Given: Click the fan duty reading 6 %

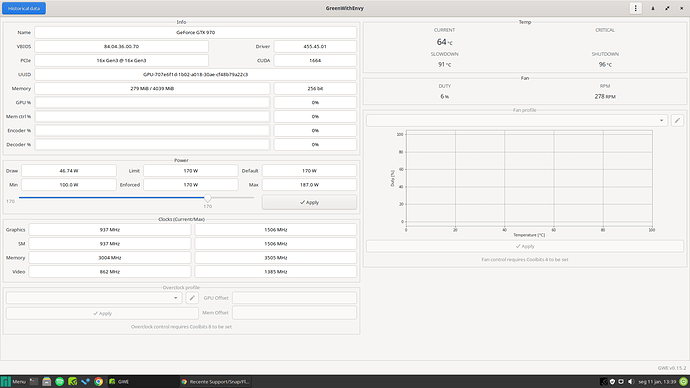Looking at the screenshot, I should [444, 96].
